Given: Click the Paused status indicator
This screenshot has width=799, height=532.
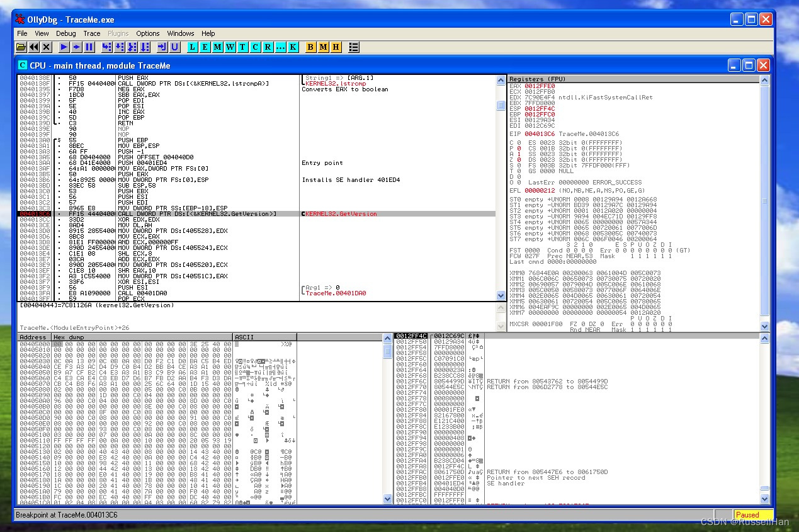Looking at the screenshot, I should [x=752, y=515].
